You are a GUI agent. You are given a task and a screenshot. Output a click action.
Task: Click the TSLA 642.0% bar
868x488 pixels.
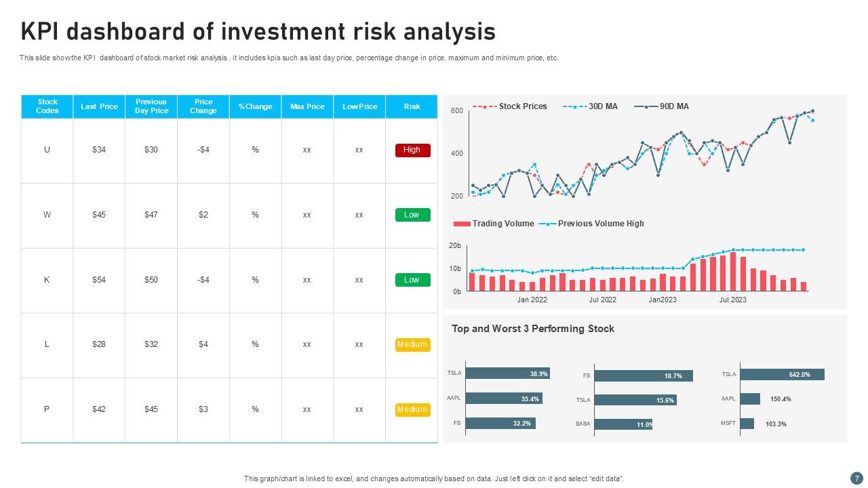tap(782, 374)
